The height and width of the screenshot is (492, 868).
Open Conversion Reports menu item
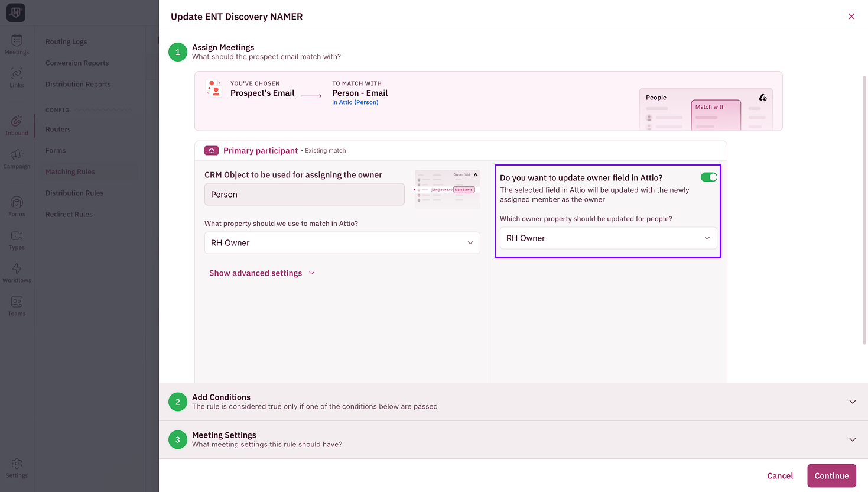tap(77, 63)
